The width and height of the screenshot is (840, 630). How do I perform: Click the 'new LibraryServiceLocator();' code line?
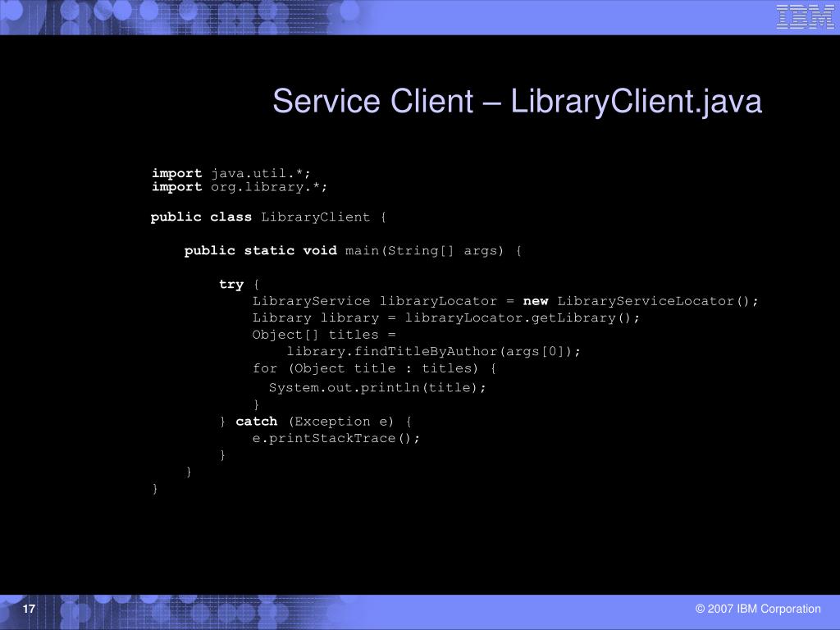tap(505, 301)
